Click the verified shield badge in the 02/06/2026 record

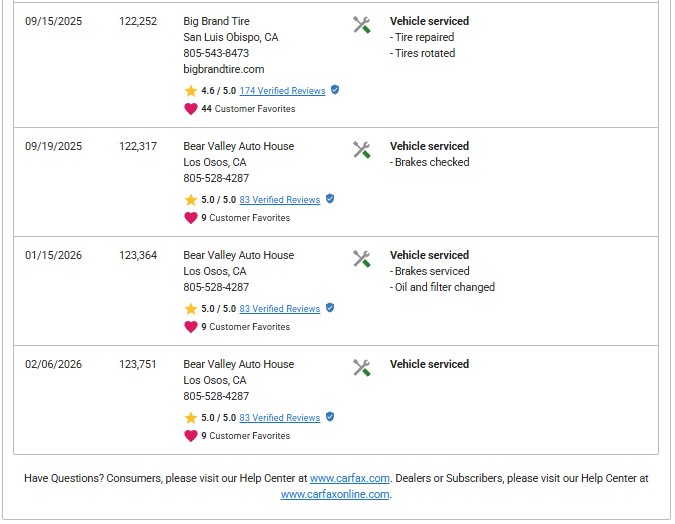pos(330,416)
